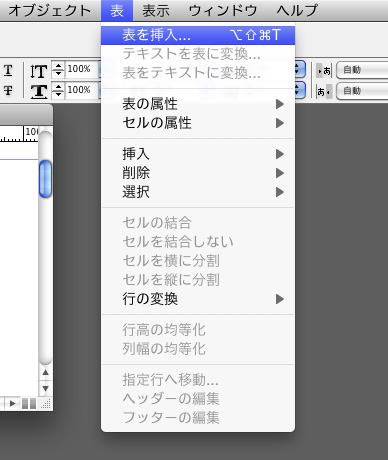
Task: Expand the 削除 submenu
Action: [198, 173]
